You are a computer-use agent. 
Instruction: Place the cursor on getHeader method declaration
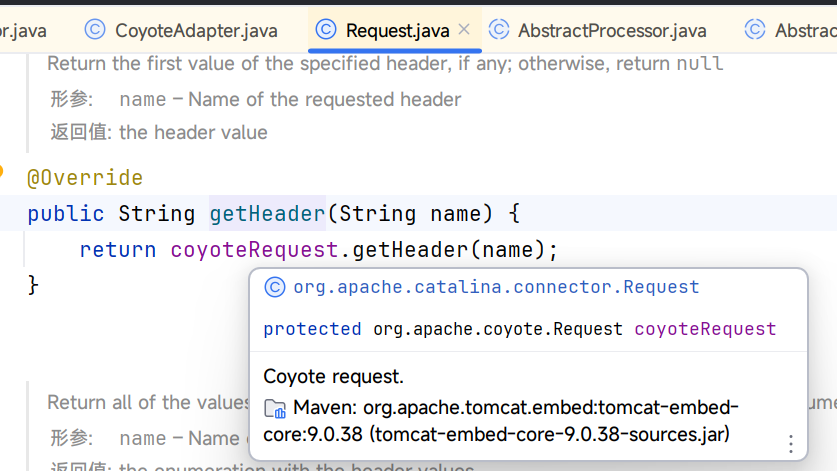[x=267, y=214]
